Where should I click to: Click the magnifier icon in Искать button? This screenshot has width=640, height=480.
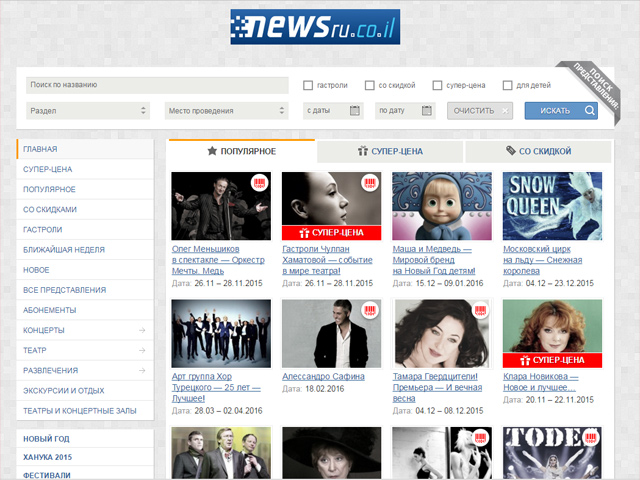click(x=589, y=111)
